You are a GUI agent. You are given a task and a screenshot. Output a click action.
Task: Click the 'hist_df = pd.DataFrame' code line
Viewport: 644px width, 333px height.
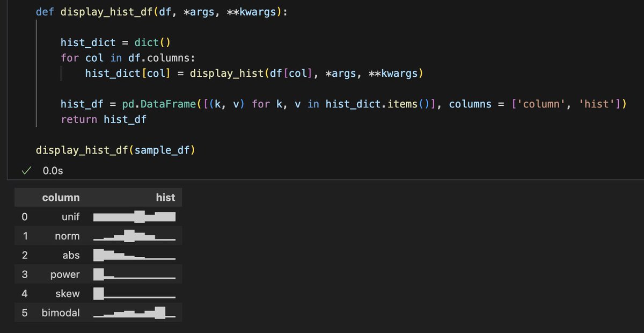tap(343, 104)
